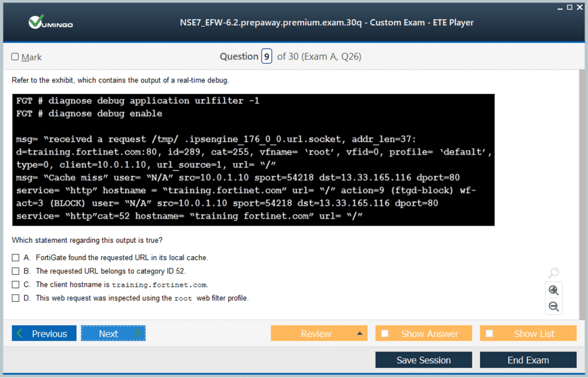The image size is (588, 378).
Task: Toggle the Show Answer checkbox
Action: tap(385, 334)
